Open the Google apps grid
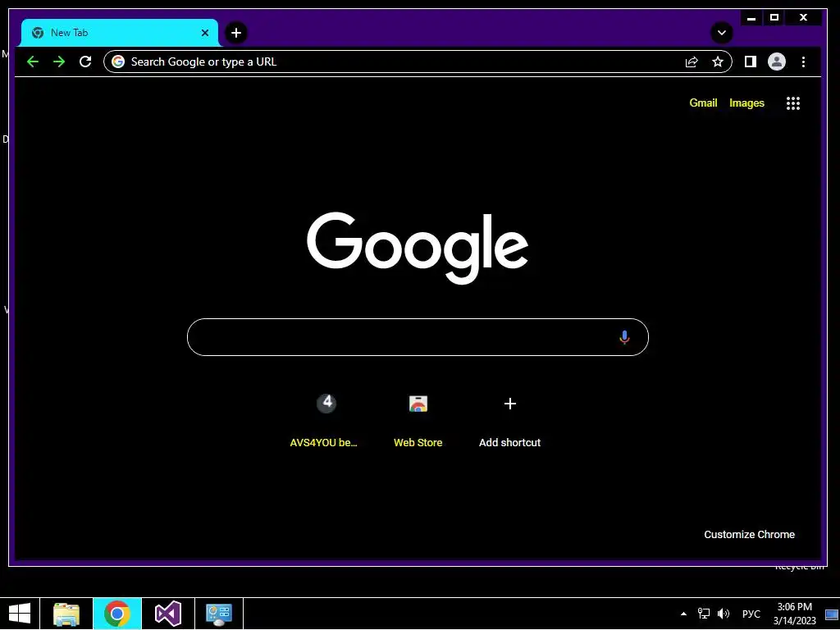Screen dimensions: 840x630 [793, 103]
